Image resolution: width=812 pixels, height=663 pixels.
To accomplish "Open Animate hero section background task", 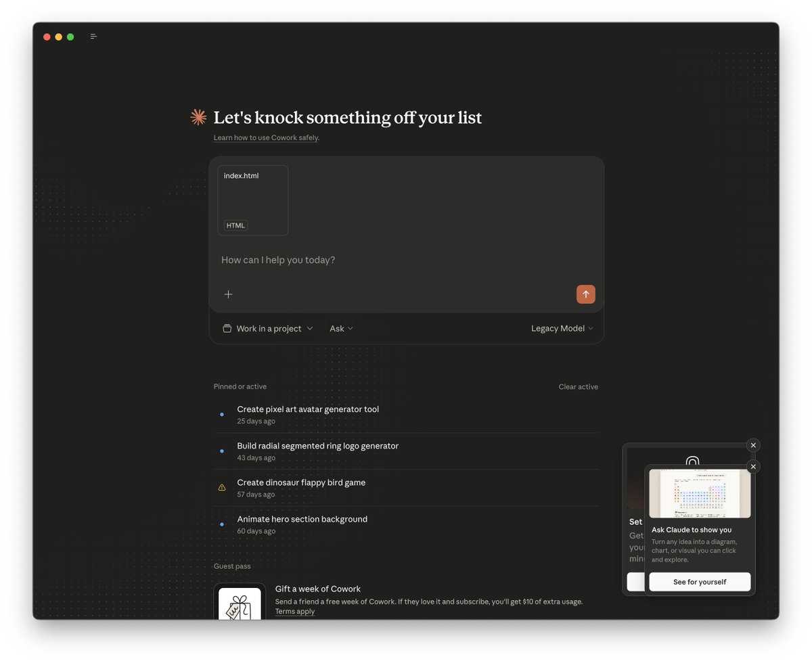I will (x=406, y=524).
